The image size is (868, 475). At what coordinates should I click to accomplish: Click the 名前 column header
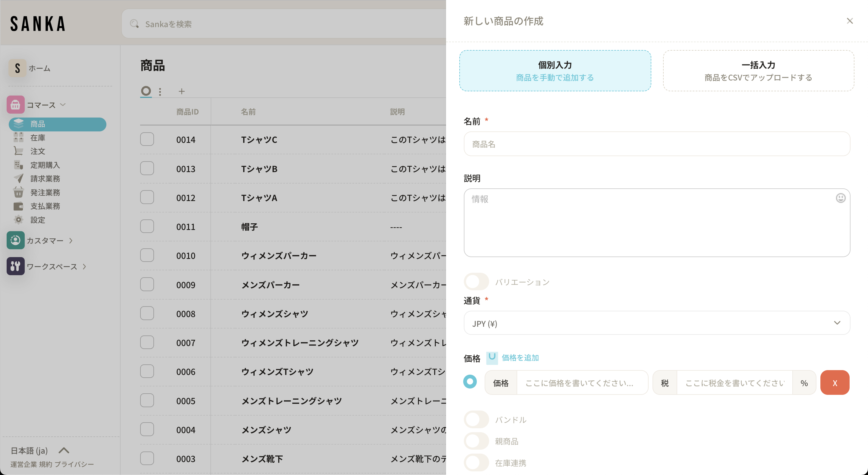(248, 112)
